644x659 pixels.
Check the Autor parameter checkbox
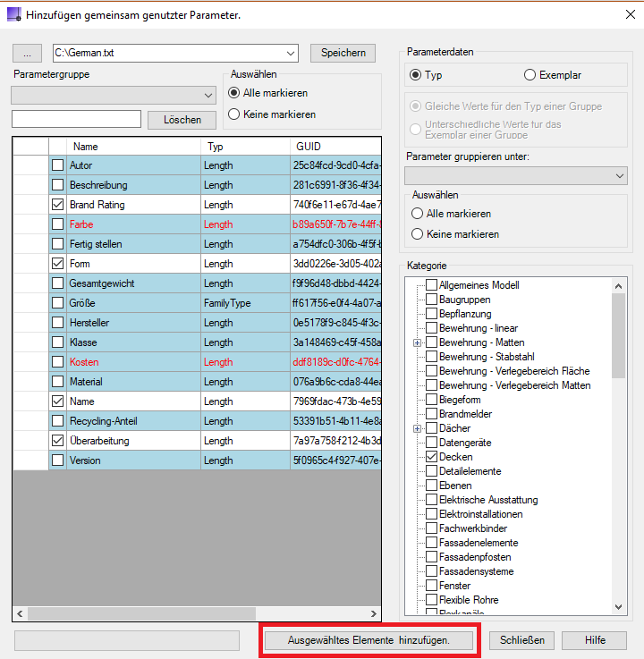(x=57, y=165)
